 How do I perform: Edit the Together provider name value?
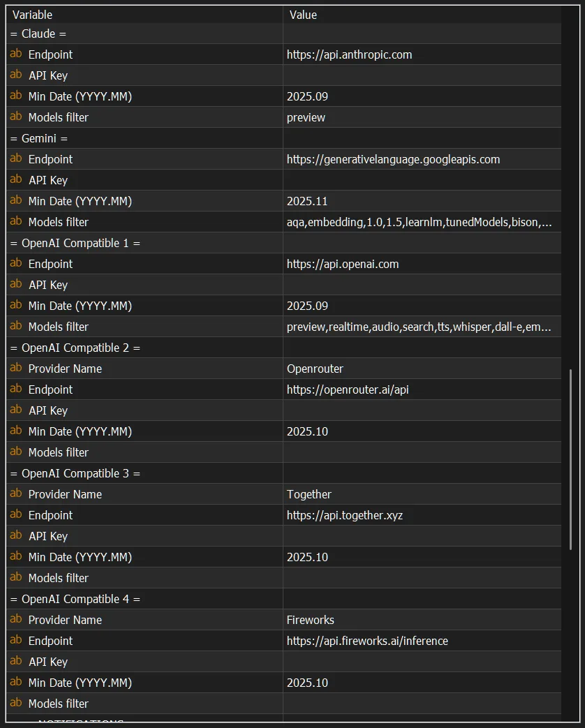coord(422,494)
